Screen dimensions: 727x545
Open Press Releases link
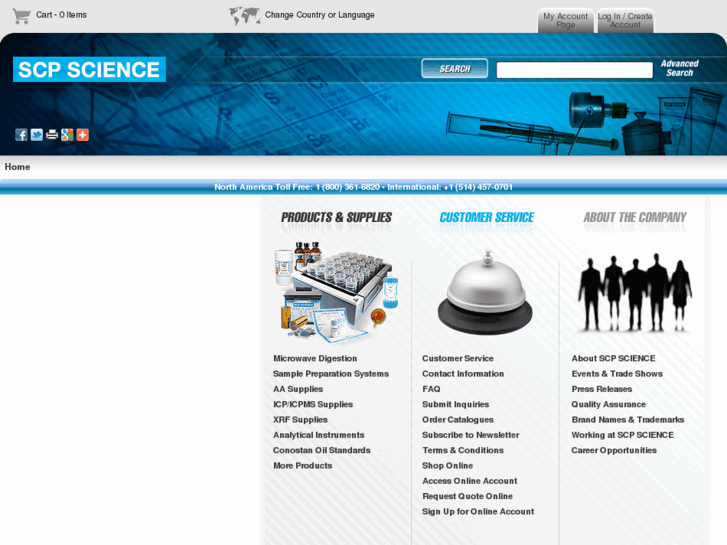pos(602,389)
